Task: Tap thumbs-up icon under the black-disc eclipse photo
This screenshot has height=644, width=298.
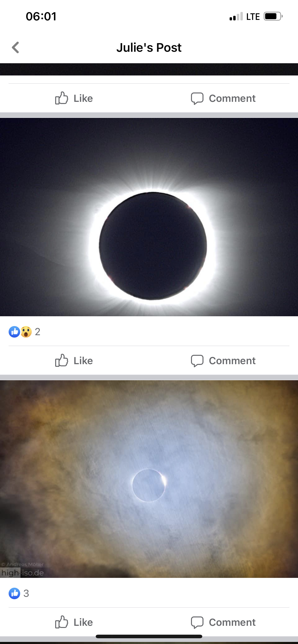Action: click(62, 360)
